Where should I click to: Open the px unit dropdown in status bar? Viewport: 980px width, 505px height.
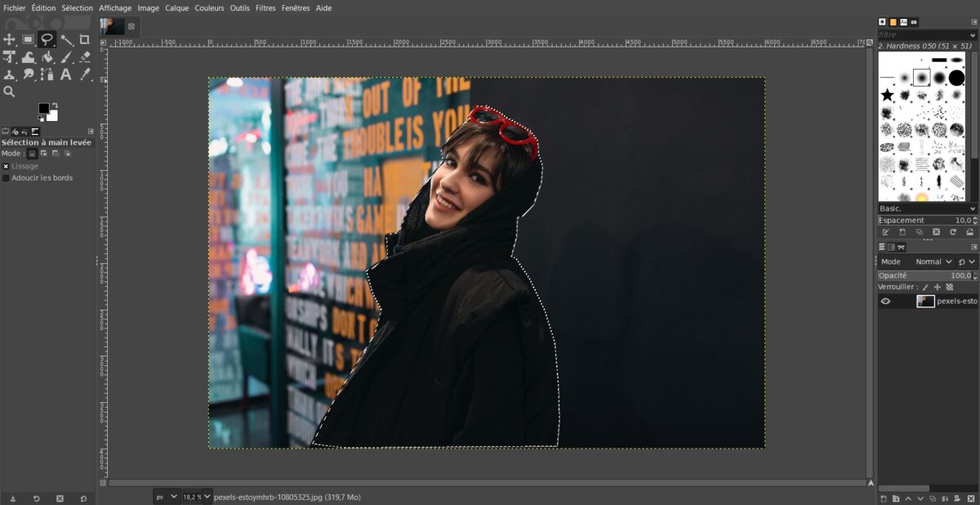[167, 496]
